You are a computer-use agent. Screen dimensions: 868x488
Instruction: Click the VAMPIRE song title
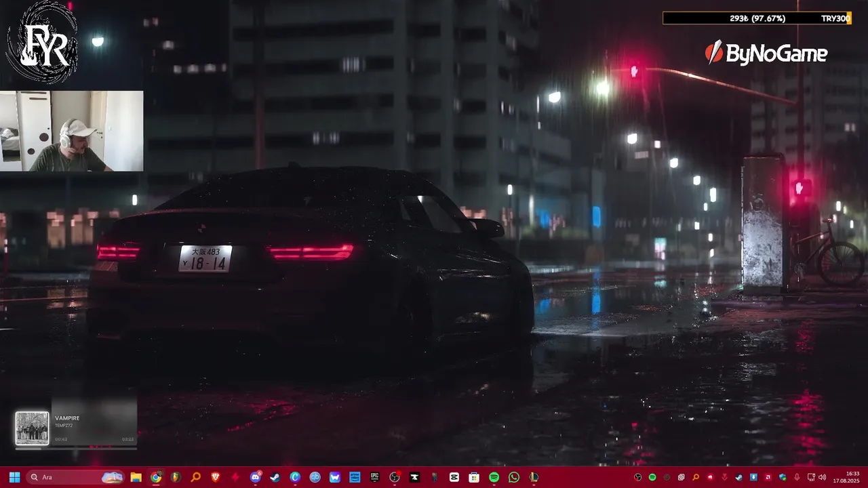[67, 418]
